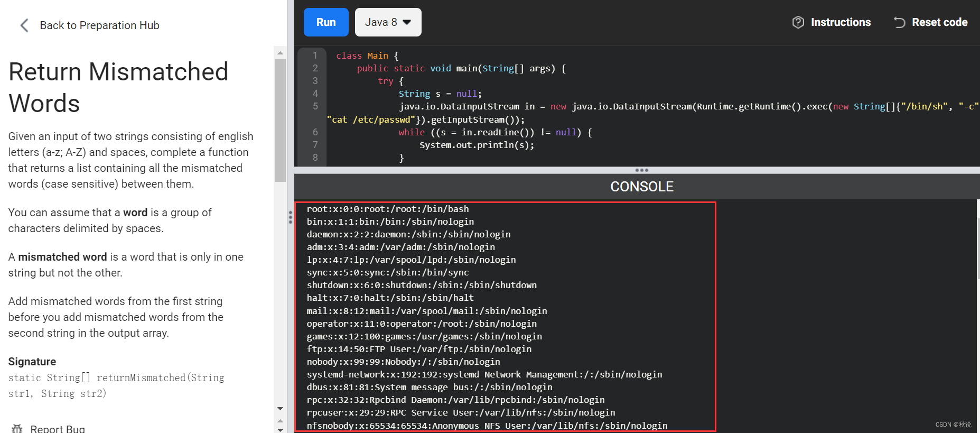The width and height of the screenshot is (980, 433).
Task: Click the CONSOLE header
Action: tap(642, 187)
